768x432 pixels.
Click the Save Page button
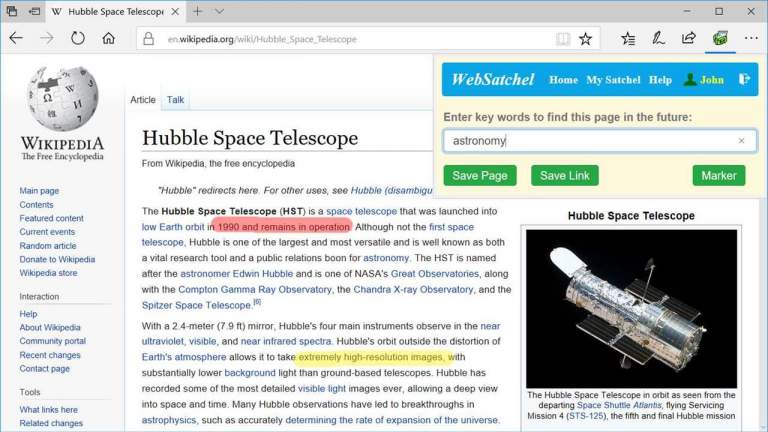tap(480, 175)
